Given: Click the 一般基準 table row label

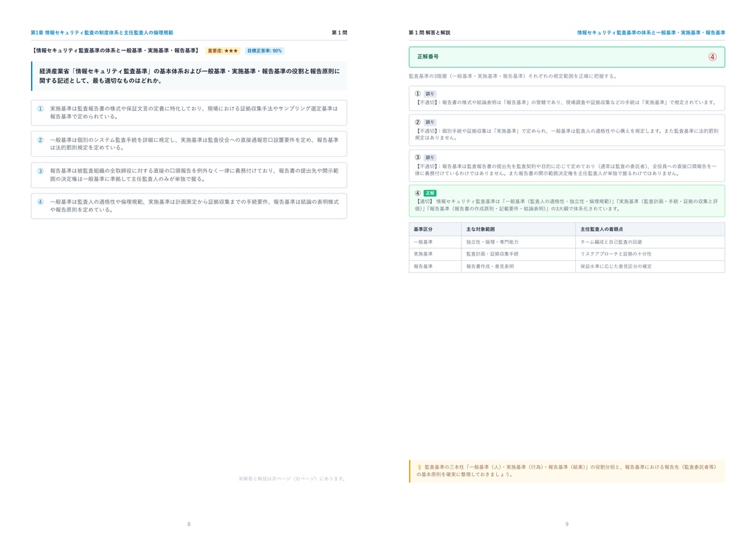Looking at the screenshot, I should pos(423,242).
